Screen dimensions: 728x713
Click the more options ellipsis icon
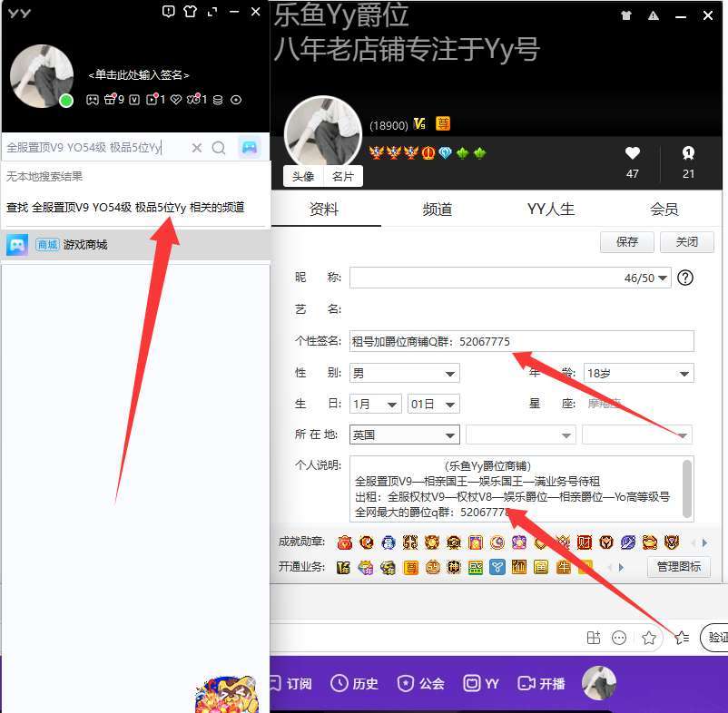click(x=619, y=638)
